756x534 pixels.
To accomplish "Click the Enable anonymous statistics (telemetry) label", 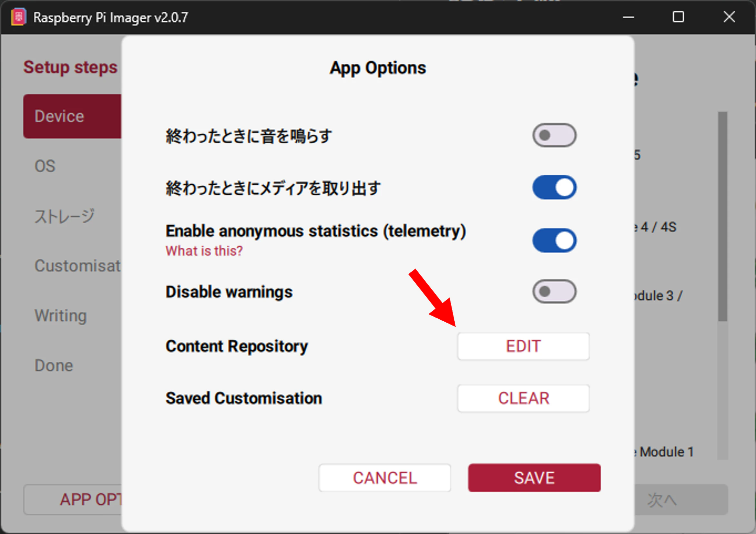I will (x=316, y=231).
